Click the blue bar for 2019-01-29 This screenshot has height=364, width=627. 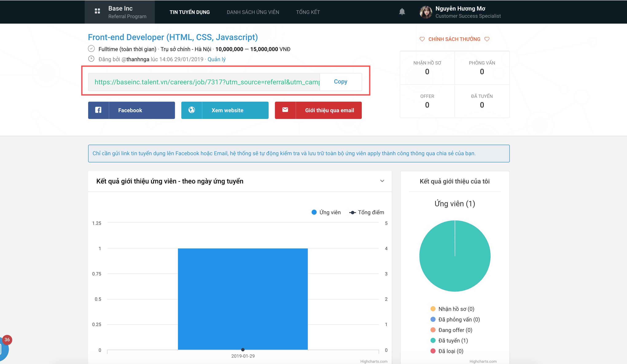tap(243, 299)
